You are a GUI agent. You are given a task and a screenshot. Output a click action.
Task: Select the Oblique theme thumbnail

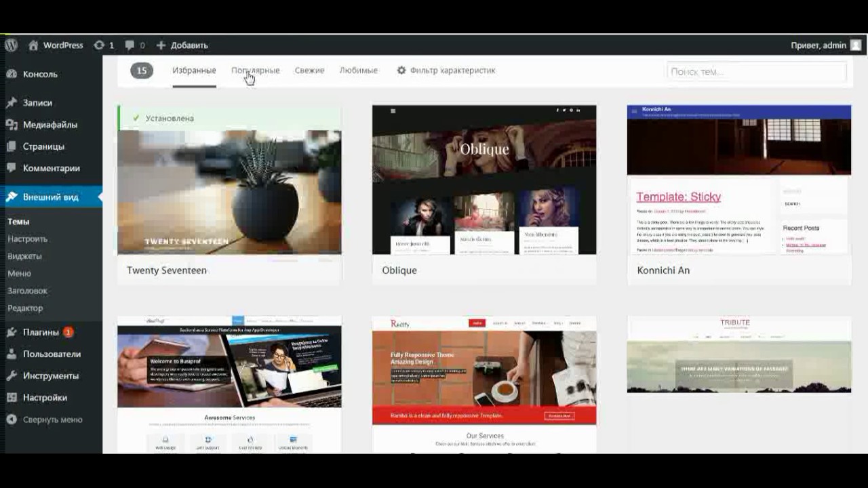(x=484, y=180)
